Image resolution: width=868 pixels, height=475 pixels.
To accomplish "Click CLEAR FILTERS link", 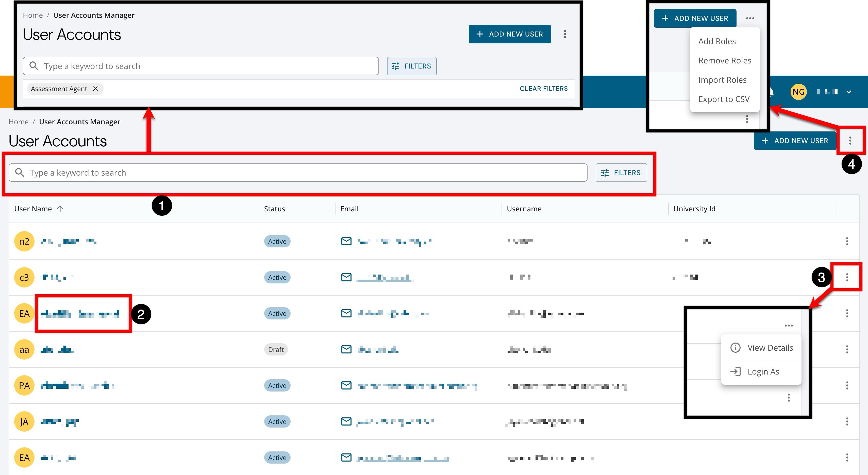I will [543, 89].
